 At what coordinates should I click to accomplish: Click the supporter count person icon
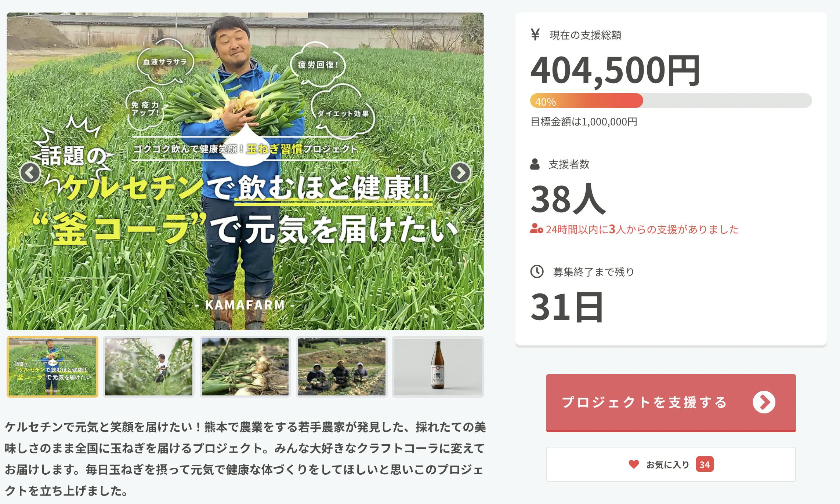pos(535,164)
